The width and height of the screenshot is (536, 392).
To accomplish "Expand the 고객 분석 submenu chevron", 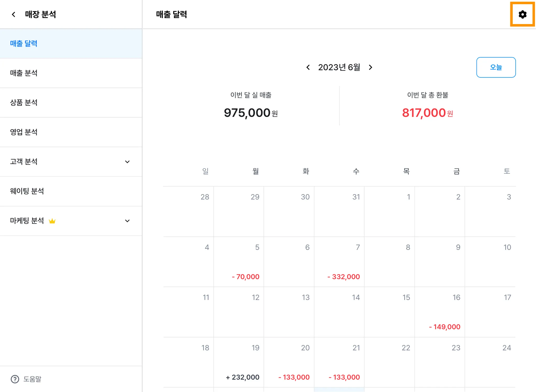I will click(127, 162).
